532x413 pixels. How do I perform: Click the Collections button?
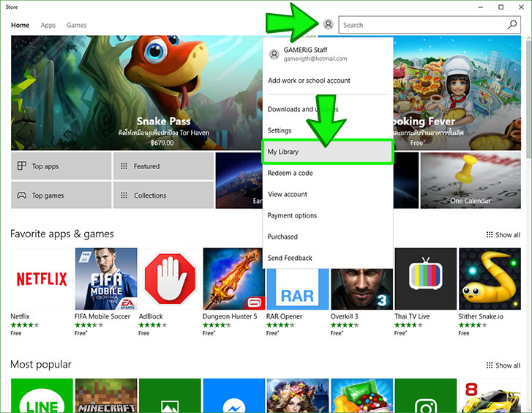click(163, 196)
